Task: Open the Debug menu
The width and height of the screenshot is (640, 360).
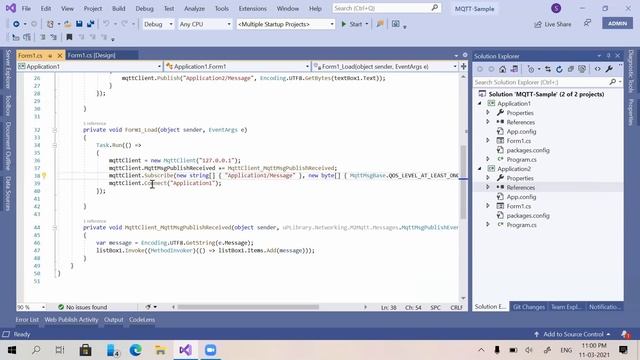Action: tap(144, 8)
